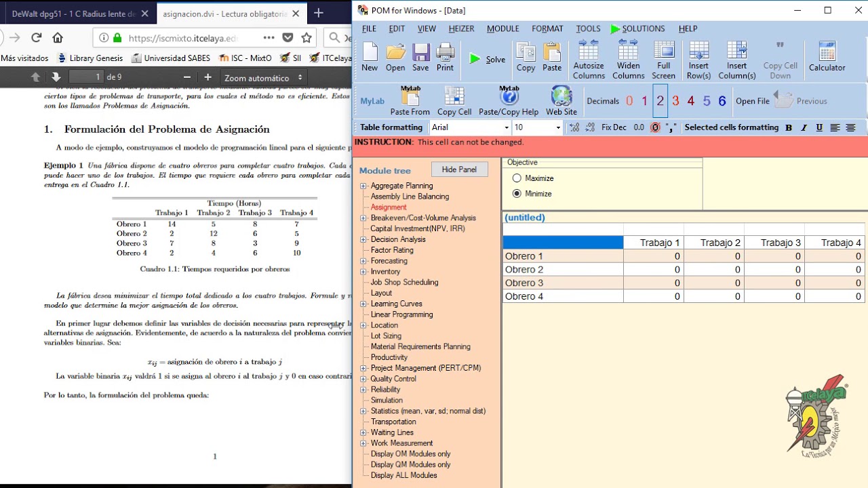Toggle underline for selected cells
Image resolution: width=868 pixels, height=488 pixels.
819,127
